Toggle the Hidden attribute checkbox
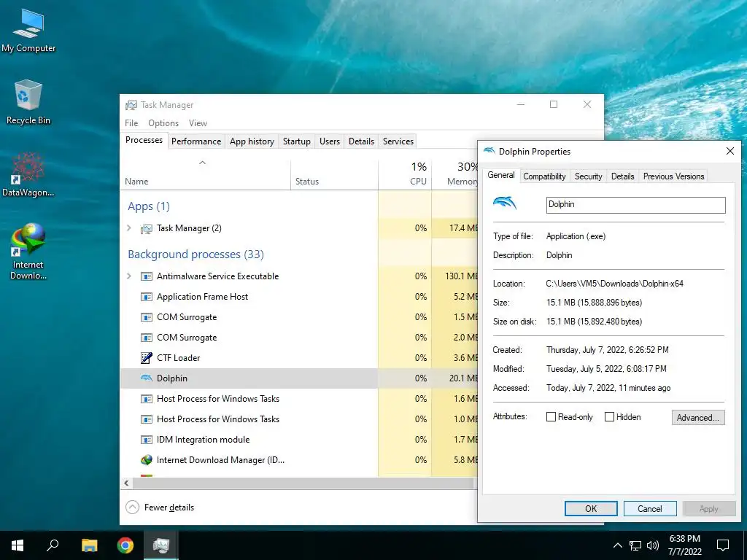Viewport: 747px width, 560px height. coord(609,416)
